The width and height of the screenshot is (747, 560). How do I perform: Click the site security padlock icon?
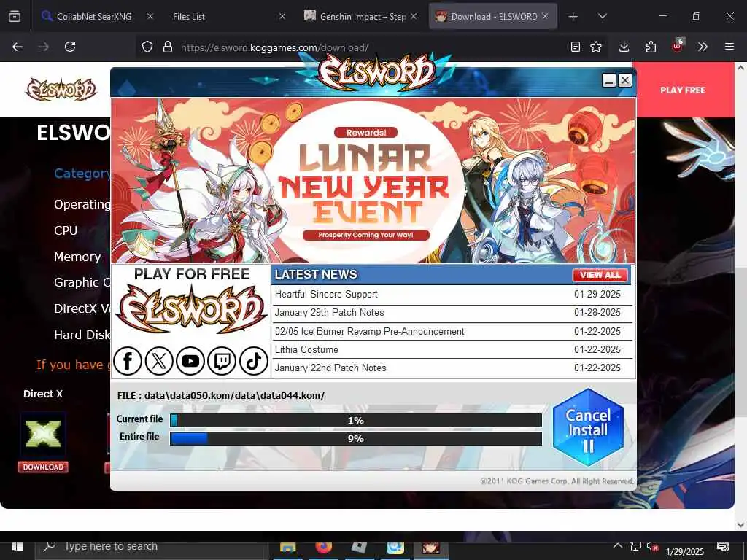click(x=167, y=47)
